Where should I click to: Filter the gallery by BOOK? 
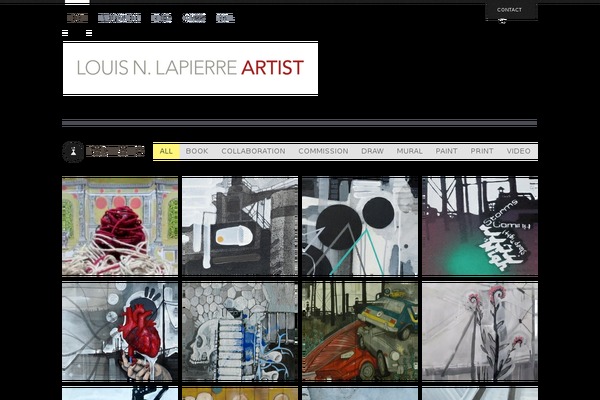click(x=197, y=151)
